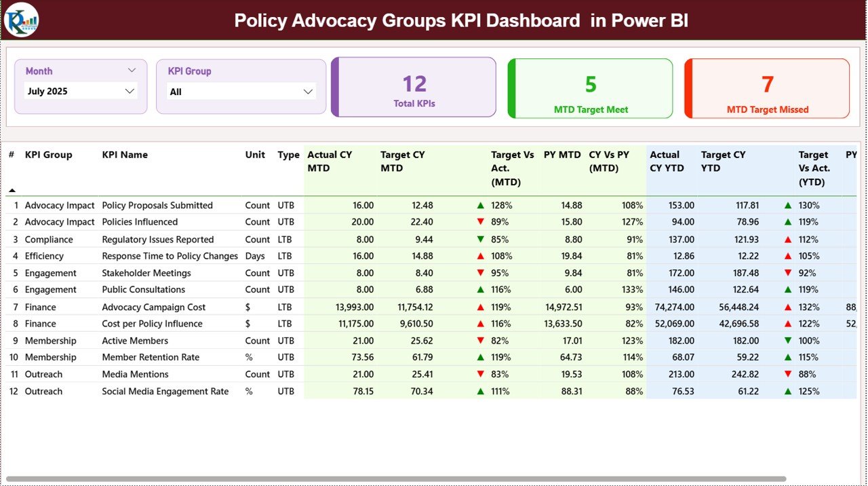
Task: Select the Finance group cell for Cost per Policy Influence
Action: coord(41,324)
